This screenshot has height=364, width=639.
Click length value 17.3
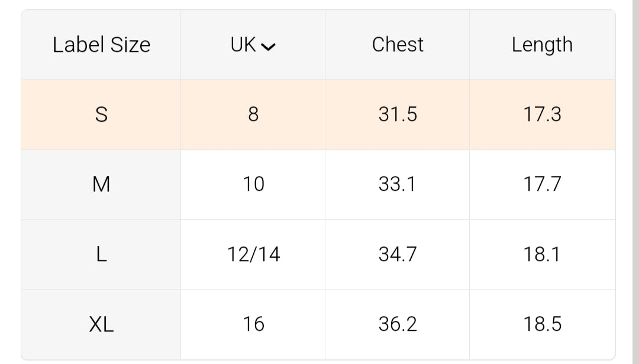(x=542, y=115)
